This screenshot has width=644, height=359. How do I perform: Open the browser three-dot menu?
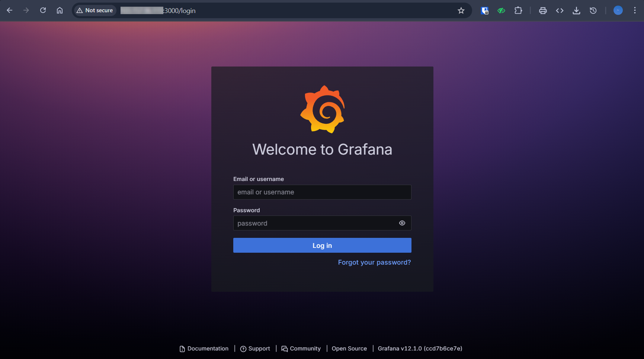pos(635,10)
